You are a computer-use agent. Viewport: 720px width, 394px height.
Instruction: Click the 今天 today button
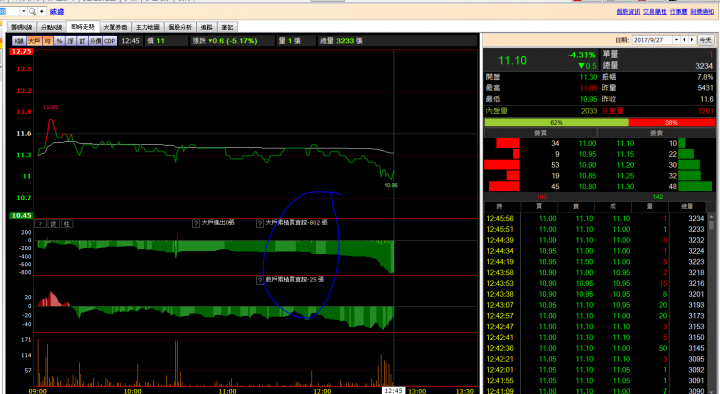click(706, 40)
